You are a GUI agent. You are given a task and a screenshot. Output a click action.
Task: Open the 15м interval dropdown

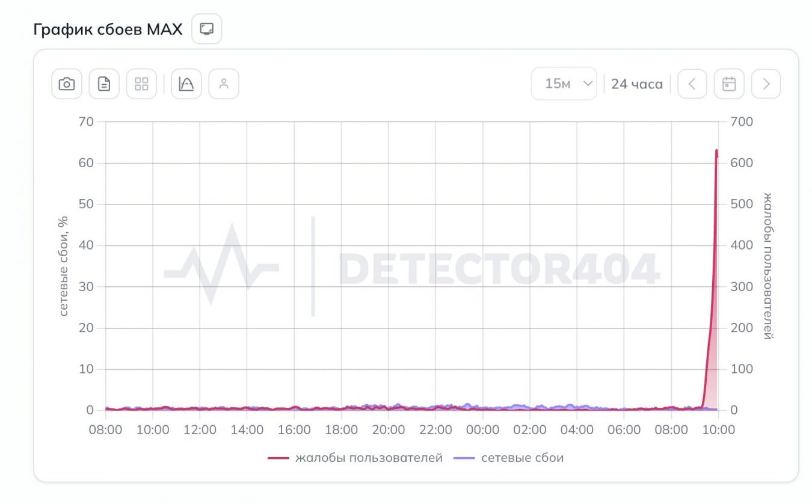pos(564,84)
